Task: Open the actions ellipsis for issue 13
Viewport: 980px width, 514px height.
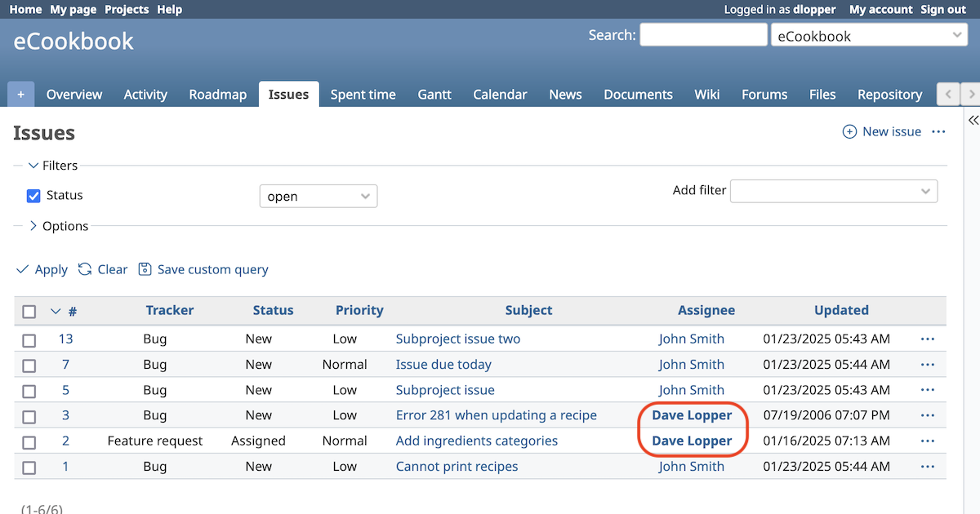Action: coord(927,339)
